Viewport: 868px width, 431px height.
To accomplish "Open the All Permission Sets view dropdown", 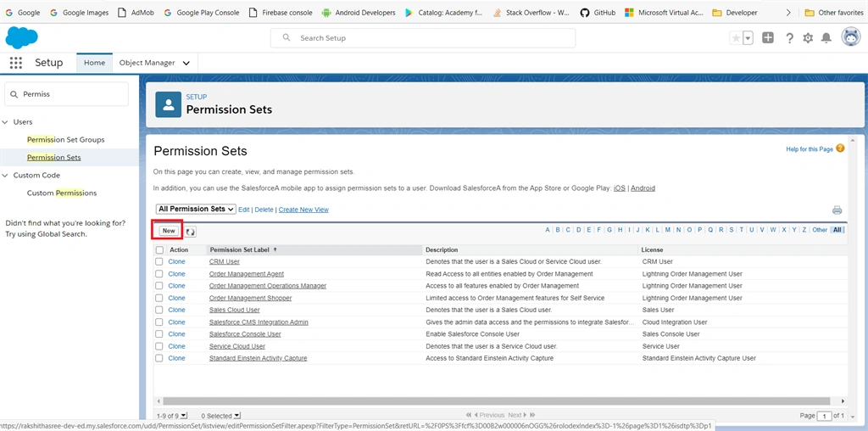I will (x=196, y=210).
